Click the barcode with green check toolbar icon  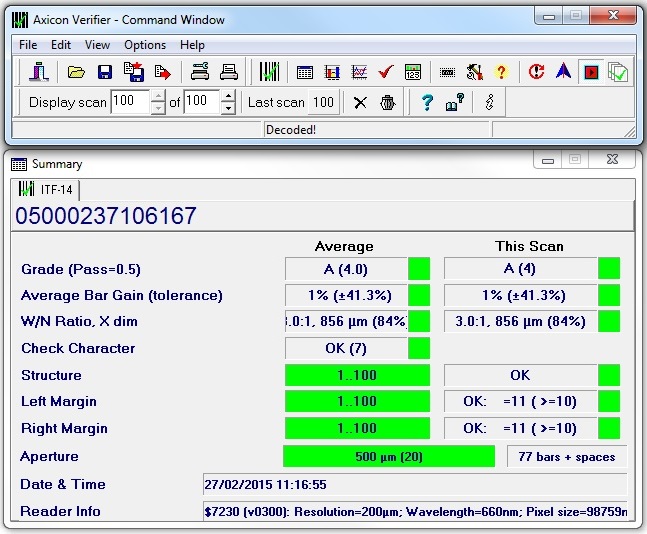269,72
